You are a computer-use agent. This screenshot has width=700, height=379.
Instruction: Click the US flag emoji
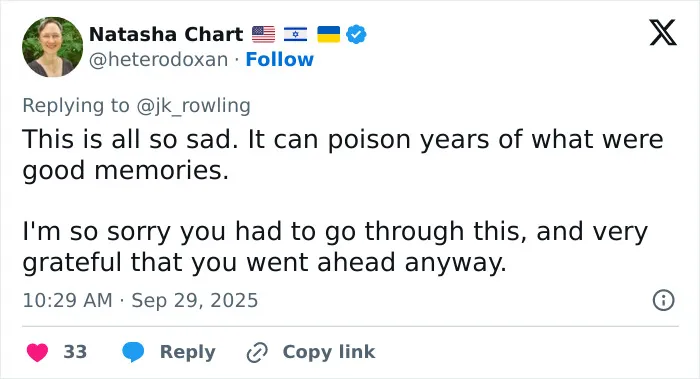pos(263,34)
